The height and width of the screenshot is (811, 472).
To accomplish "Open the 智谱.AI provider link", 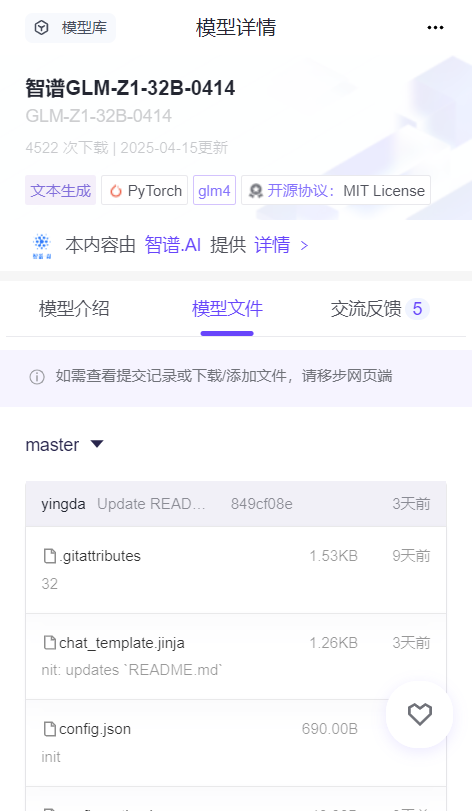I will [173, 245].
